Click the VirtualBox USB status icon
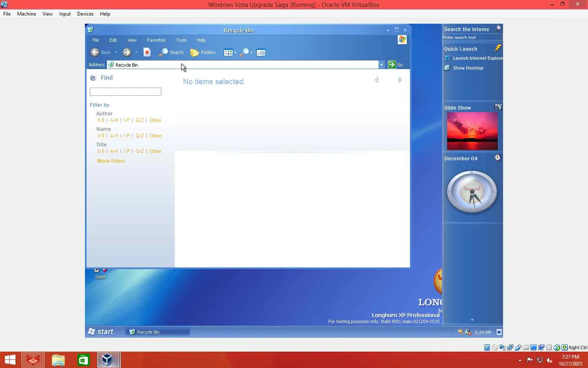This screenshot has width=588, height=368. 518,348
